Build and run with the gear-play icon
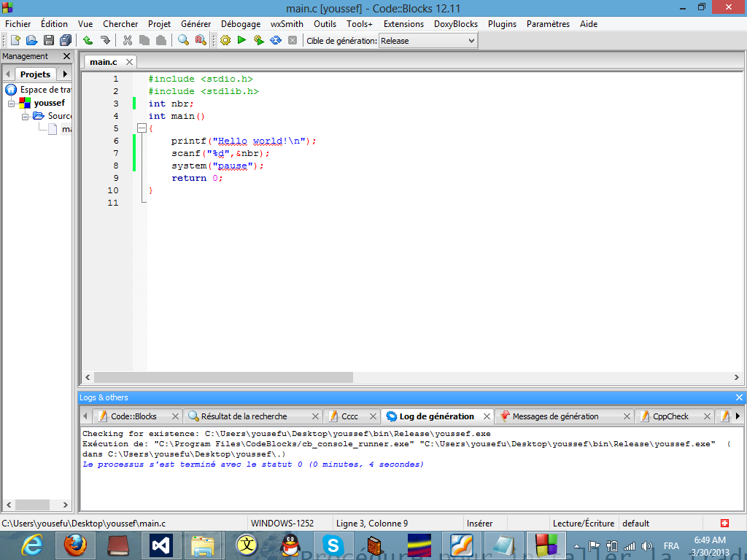 click(x=259, y=41)
